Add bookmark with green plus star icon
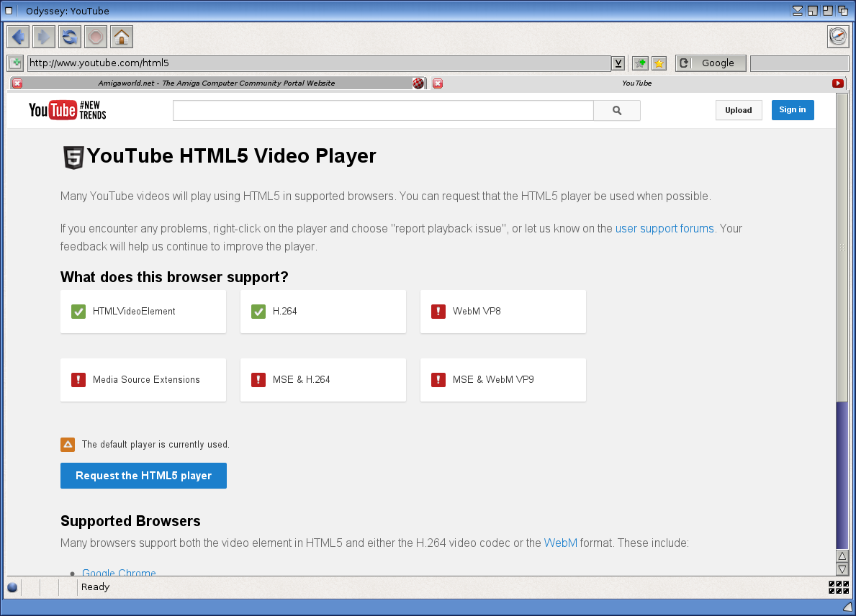 (x=640, y=63)
